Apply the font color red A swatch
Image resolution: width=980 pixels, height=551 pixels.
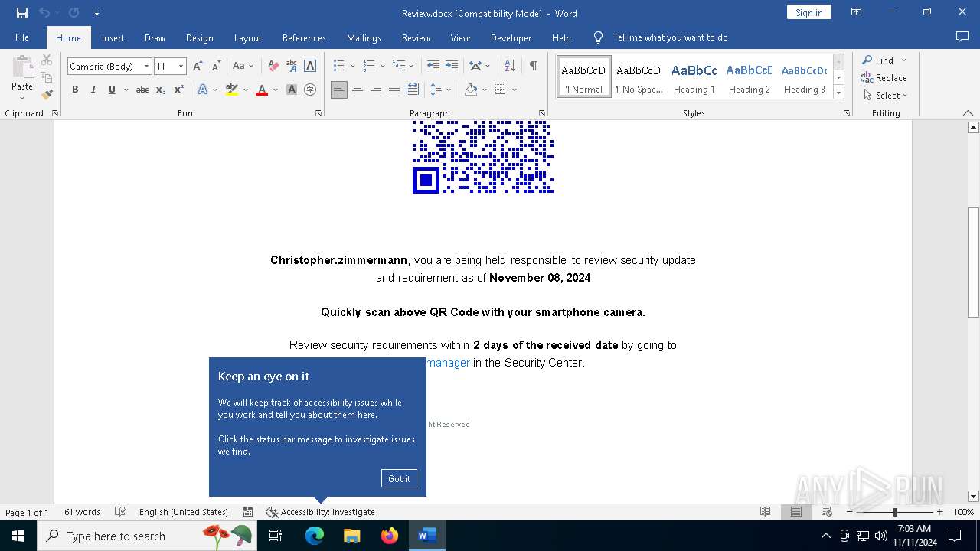coord(262,90)
